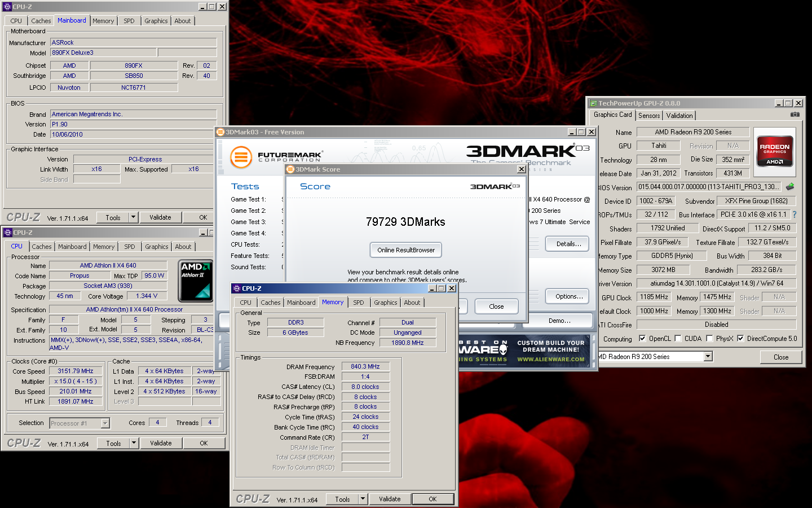Click Validate in the CPU-tab CPU-Z window
The width and height of the screenshot is (812, 508).
coord(161,443)
